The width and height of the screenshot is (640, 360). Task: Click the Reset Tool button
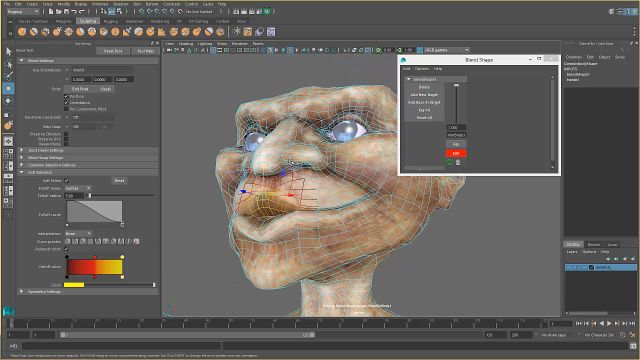113,51
